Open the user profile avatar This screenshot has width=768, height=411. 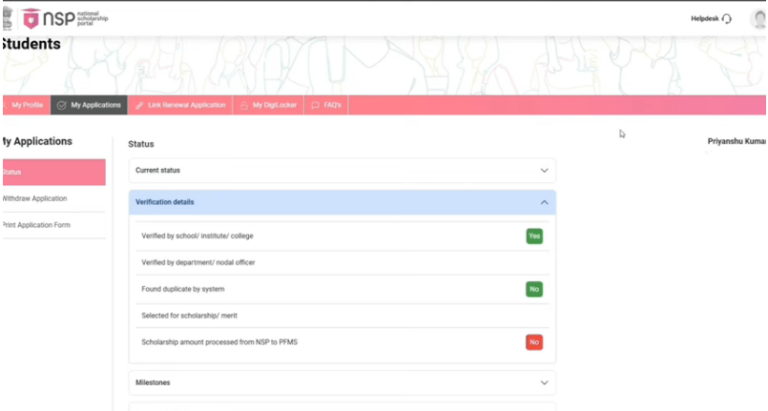click(x=760, y=19)
